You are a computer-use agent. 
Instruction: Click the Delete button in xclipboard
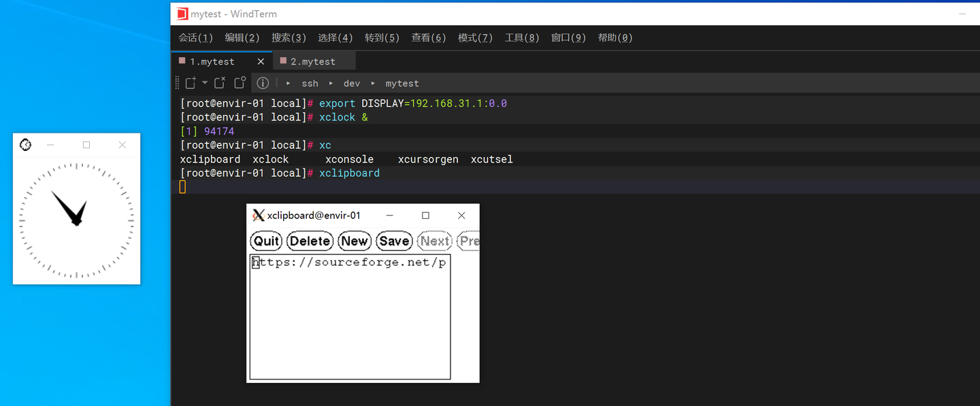pos(310,241)
